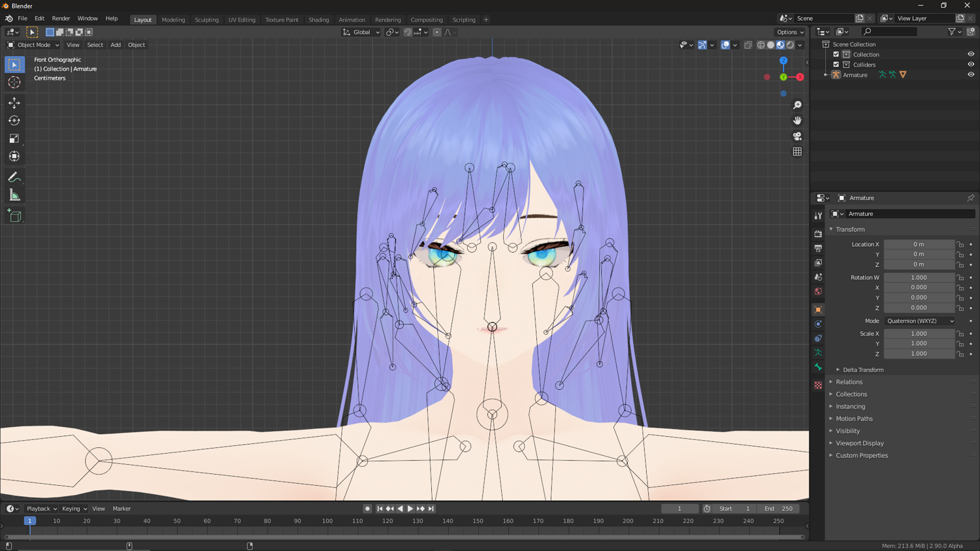980x551 pixels.
Task: Lock the Location X value
Action: (960, 244)
